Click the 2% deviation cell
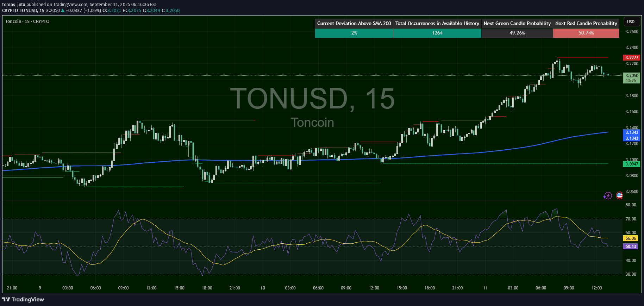The width and height of the screenshot is (644, 306). pos(354,33)
